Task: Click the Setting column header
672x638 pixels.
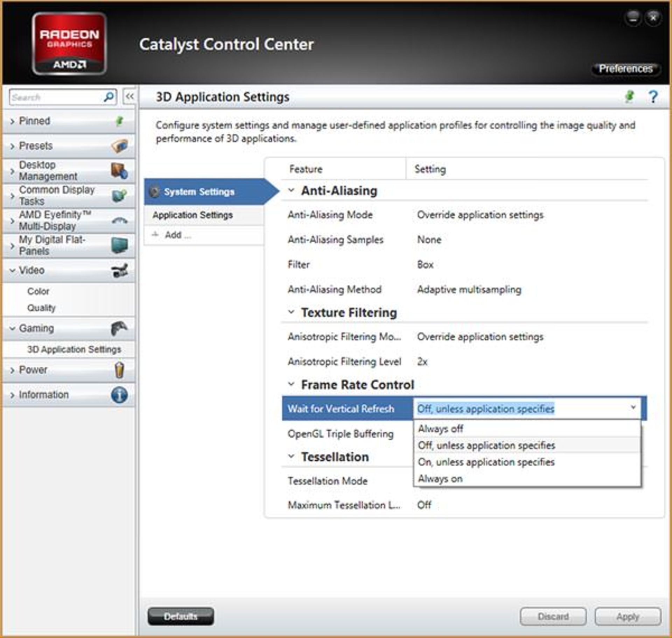Action: pos(430,169)
